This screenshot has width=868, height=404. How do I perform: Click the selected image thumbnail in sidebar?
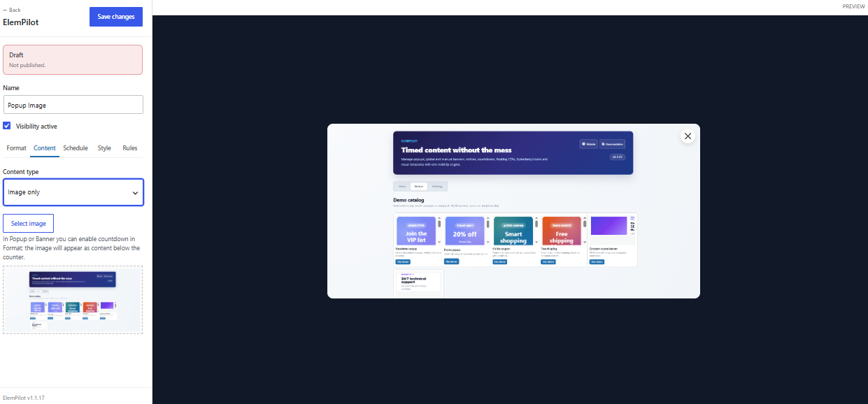73,299
